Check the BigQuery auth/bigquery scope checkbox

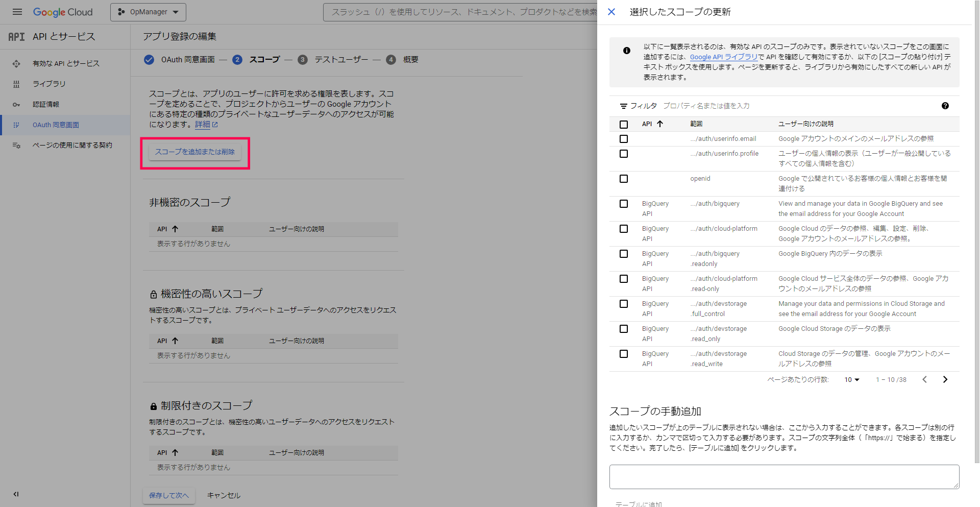[624, 204]
